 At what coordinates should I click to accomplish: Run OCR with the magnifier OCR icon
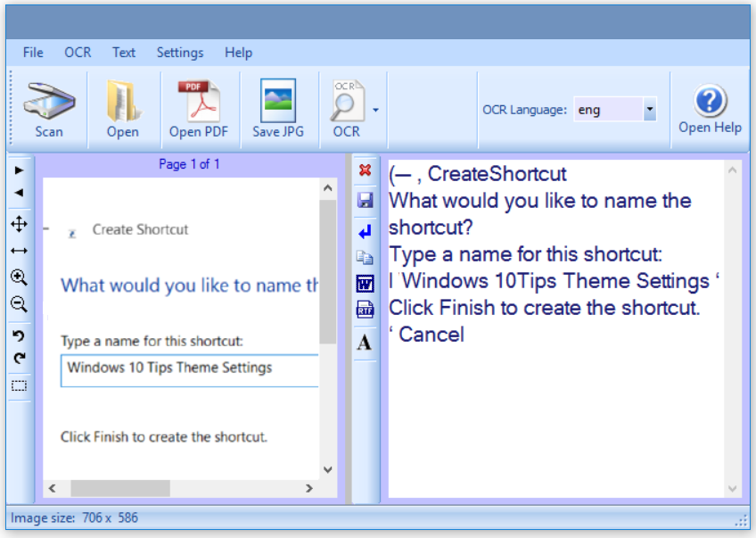(x=347, y=101)
